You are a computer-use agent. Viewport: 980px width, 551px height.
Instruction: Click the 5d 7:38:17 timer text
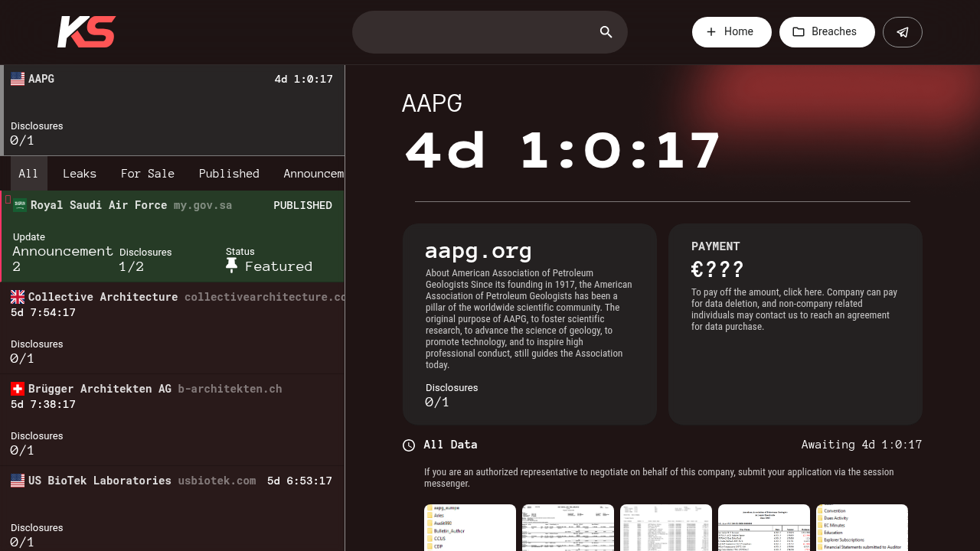tap(43, 404)
